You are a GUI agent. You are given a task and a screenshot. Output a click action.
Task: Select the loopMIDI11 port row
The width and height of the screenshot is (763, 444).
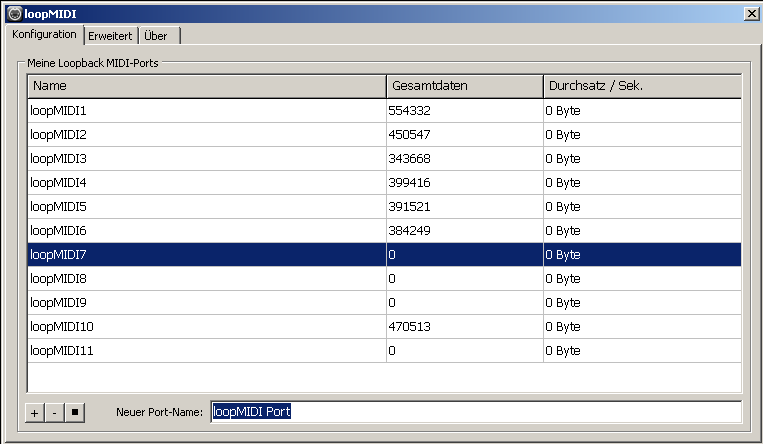[384, 351]
